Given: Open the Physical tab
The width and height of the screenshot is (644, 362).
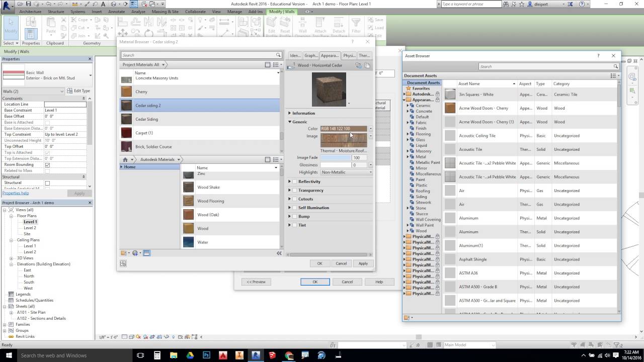Looking at the screenshot, I should tap(349, 55).
